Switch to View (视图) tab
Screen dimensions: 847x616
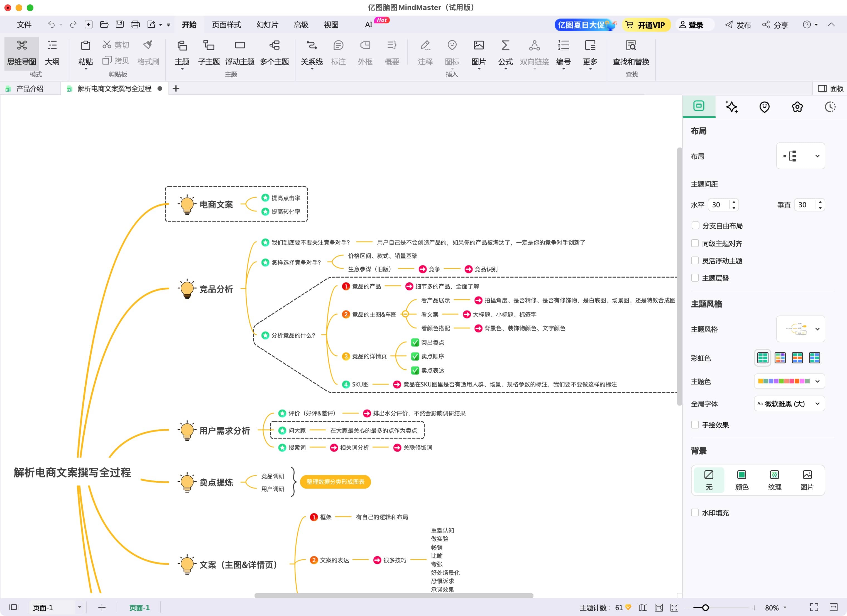coord(331,25)
